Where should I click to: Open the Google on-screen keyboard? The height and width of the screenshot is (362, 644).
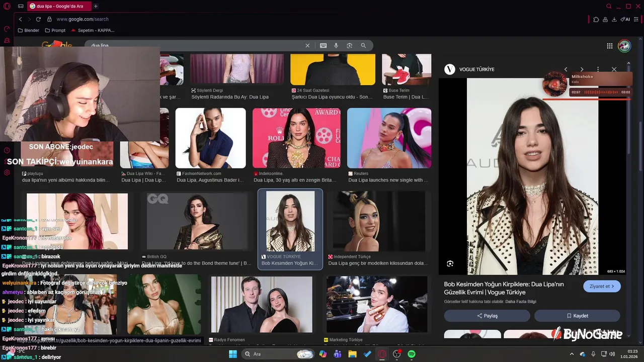pos(323,45)
